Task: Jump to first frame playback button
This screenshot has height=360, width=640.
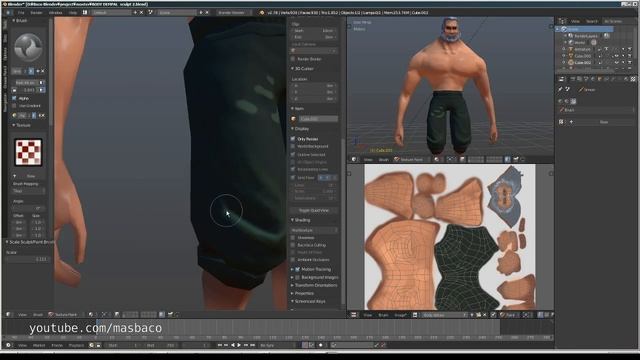Action: [219, 345]
